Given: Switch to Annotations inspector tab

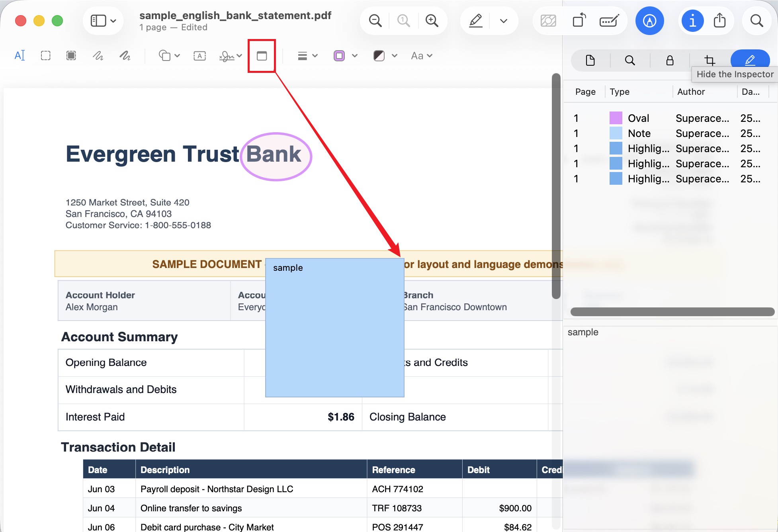Looking at the screenshot, I should click(x=750, y=61).
